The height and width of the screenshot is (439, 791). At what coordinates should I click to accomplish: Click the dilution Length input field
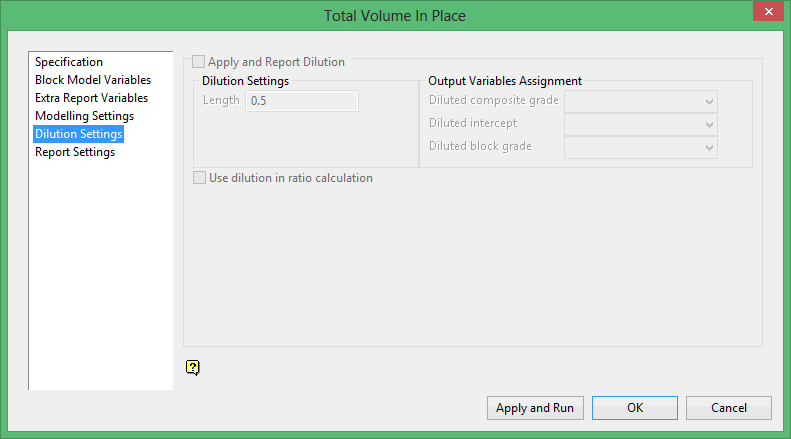click(x=302, y=101)
